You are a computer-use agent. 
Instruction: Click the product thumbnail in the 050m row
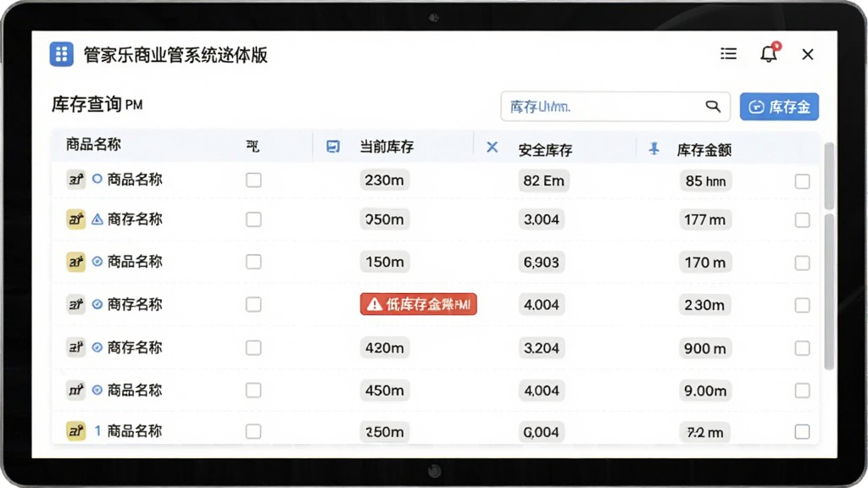tap(75, 219)
